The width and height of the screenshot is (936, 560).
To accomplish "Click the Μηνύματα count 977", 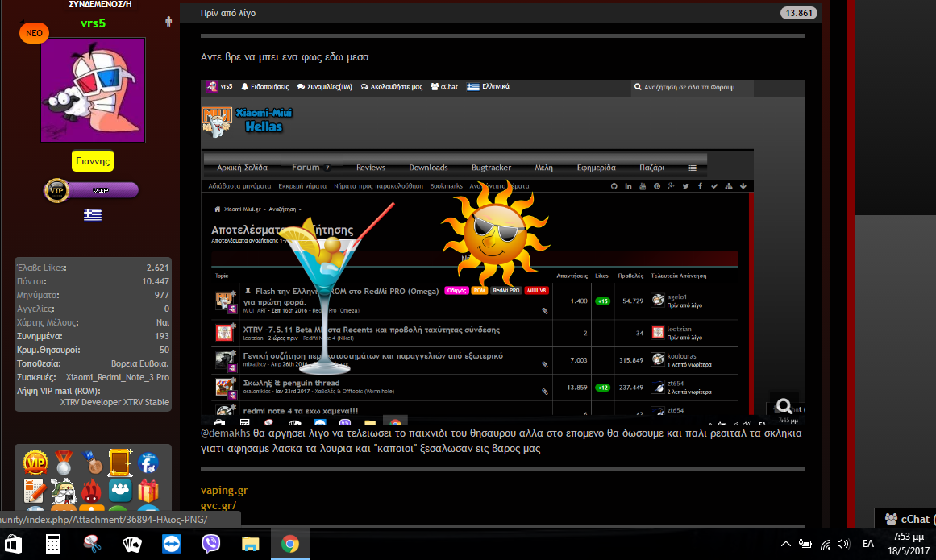I will click(162, 295).
